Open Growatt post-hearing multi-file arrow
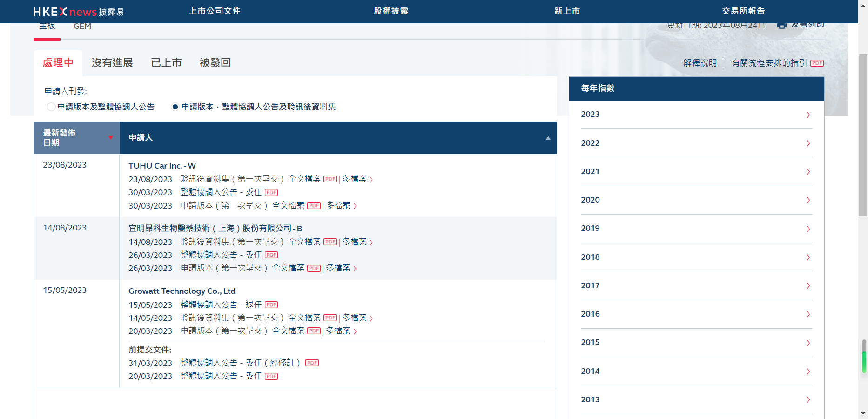Image resolution: width=868 pixels, height=419 pixels. (371, 318)
